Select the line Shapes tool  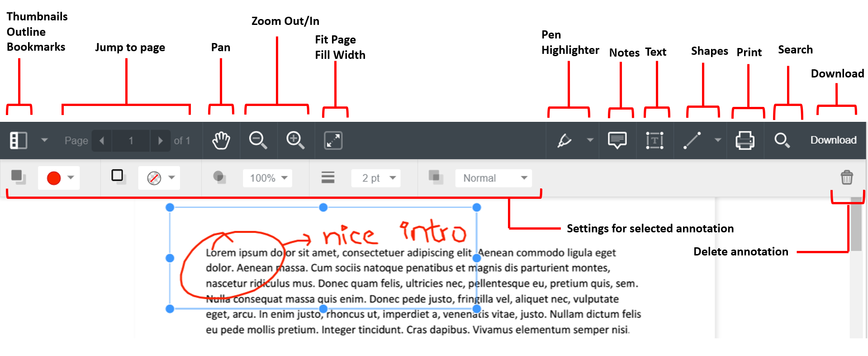click(x=692, y=140)
